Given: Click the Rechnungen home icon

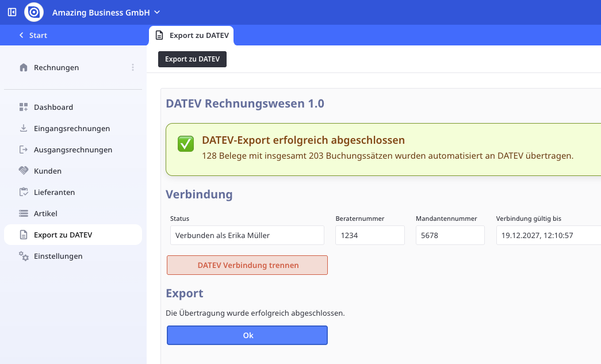Looking at the screenshot, I should [23, 67].
